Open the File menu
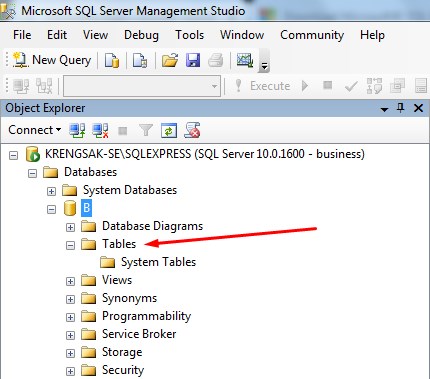 [22, 35]
